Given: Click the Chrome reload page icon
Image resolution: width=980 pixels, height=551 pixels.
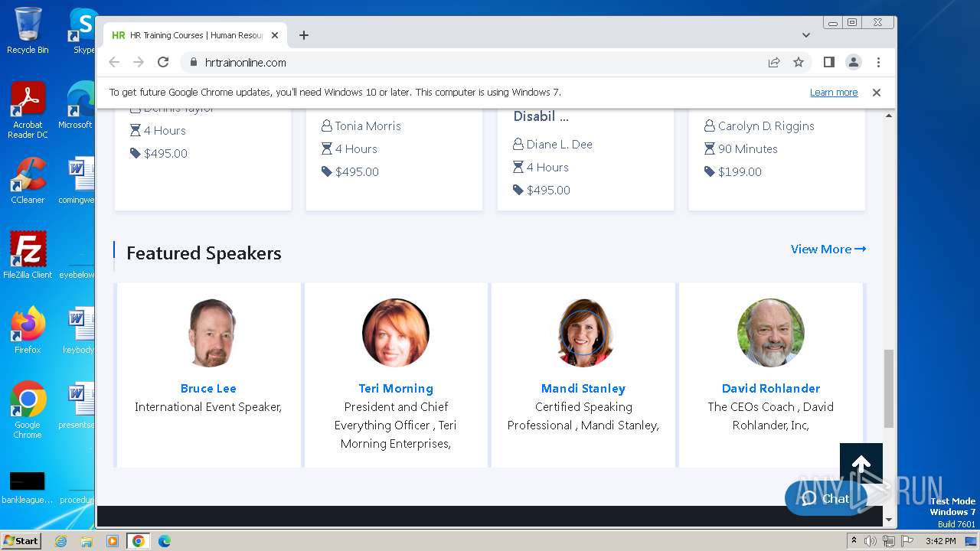Looking at the screenshot, I should point(163,63).
